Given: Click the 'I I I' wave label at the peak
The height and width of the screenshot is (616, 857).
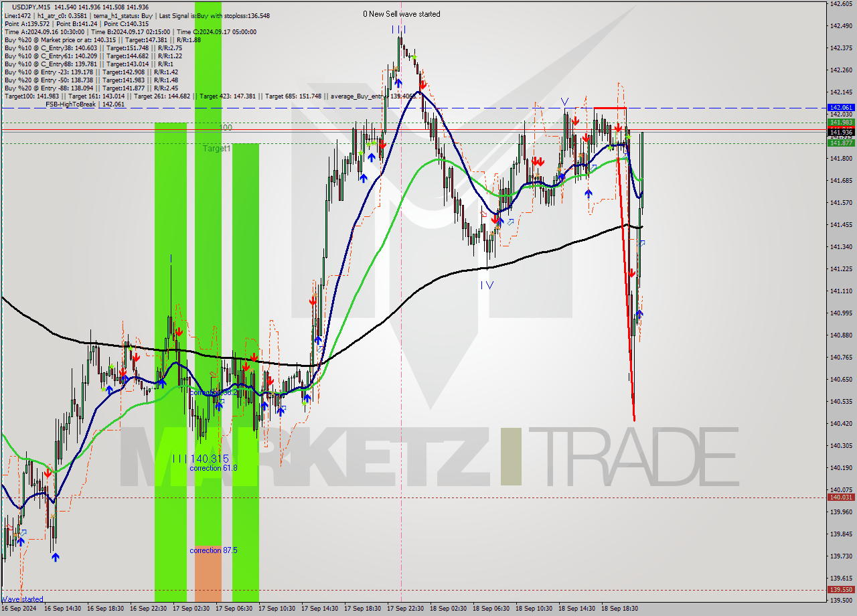Looking at the screenshot, I should coord(398,29).
